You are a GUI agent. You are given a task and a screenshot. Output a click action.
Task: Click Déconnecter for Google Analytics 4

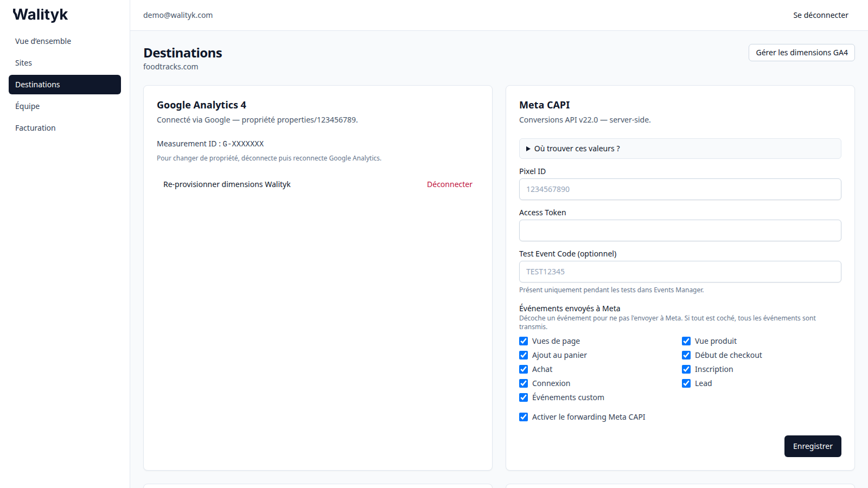pos(449,184)
